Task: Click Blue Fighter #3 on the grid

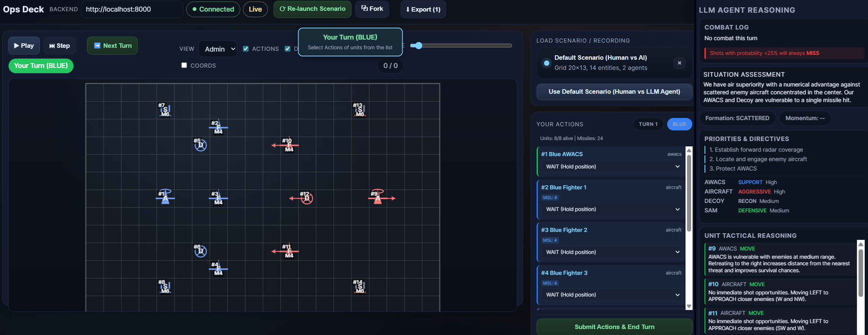Action: [x=218, y=198]
